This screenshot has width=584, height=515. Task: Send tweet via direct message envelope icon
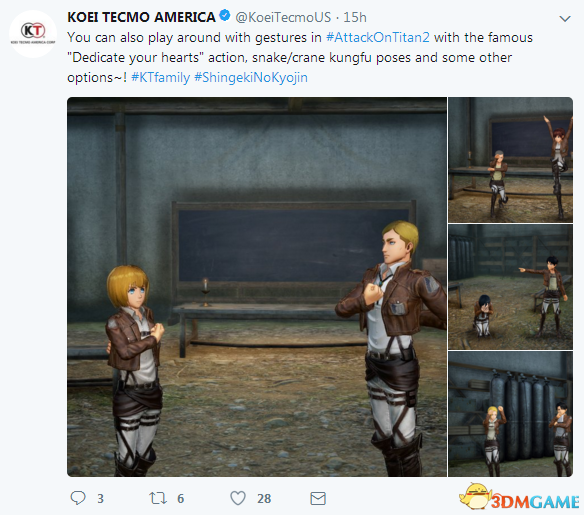point(318,499)
